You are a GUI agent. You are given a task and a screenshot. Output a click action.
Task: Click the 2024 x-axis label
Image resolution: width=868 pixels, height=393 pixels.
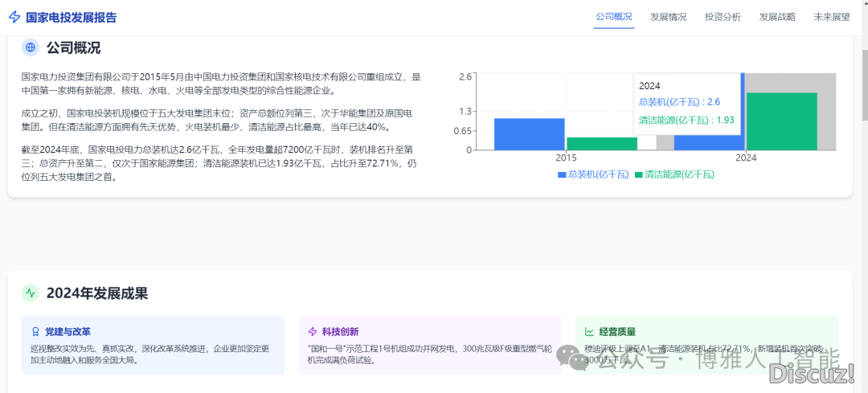click(x=746, y=158)
